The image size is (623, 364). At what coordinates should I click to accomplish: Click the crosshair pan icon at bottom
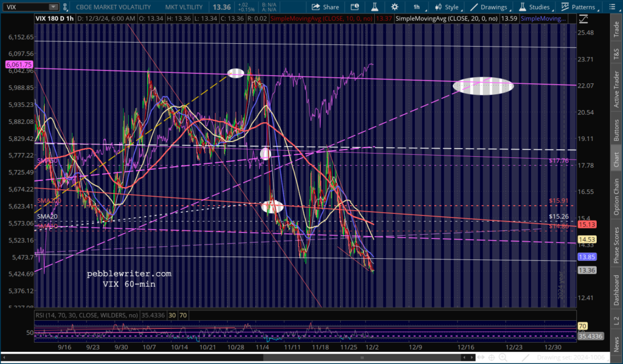pyautogui.click(x=492, y=358)
